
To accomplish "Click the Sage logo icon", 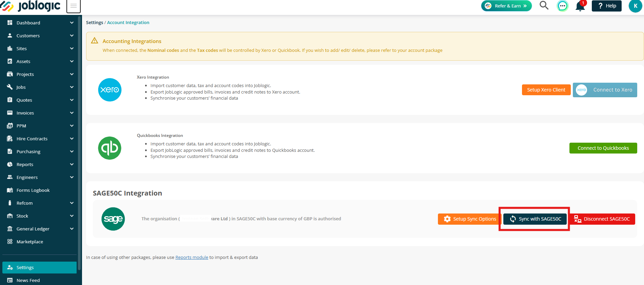I will click(113, 219).
